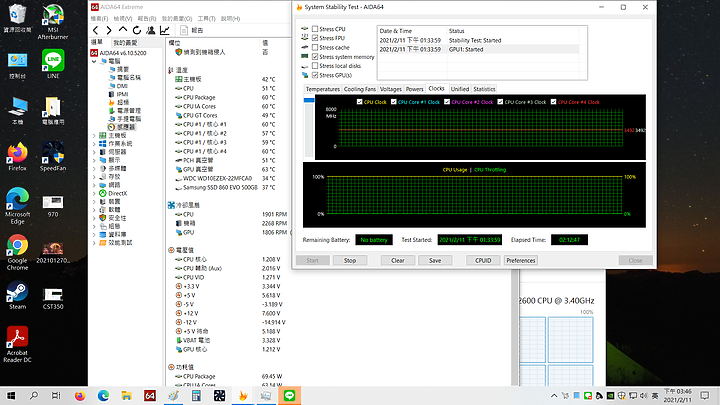The image size is (720, 405).
Task: Click the Stop button
Action: [350, 260]
